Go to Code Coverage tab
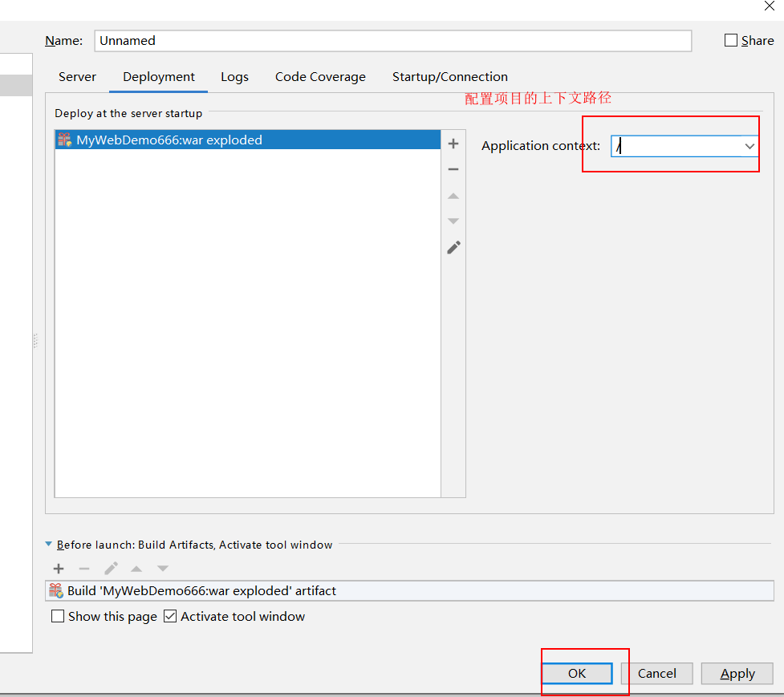Image resolution: width=784 pixels, height=697 pixels. pos(320,77)
